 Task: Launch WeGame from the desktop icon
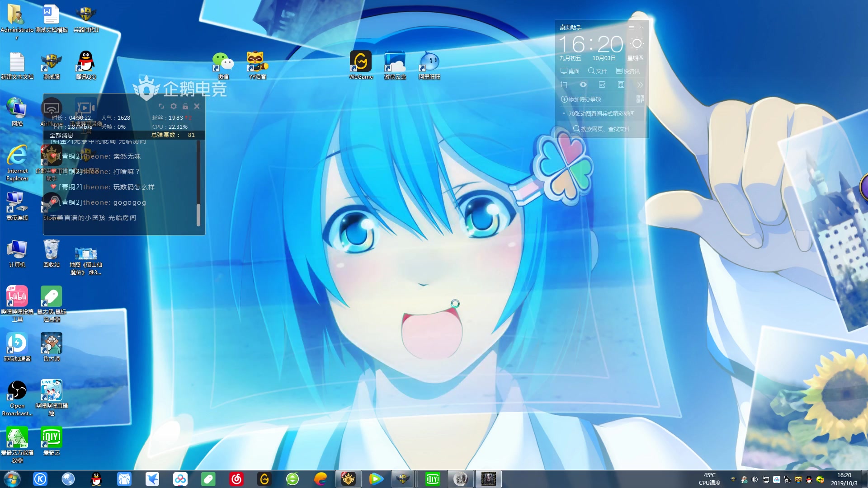361,66
